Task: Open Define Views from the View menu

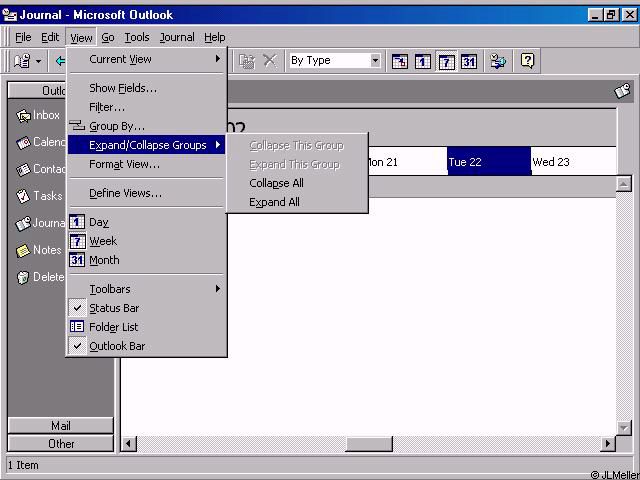Action: [x=147, y=193]
